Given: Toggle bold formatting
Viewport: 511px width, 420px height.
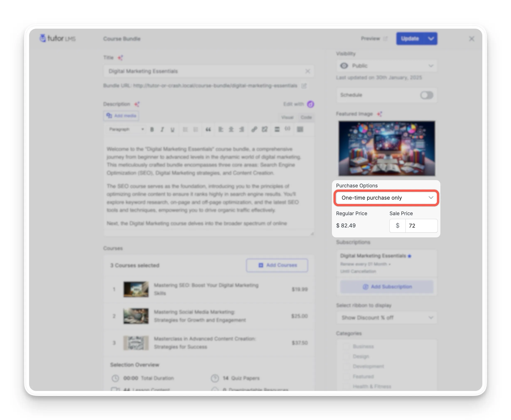Looking at the screenshot, I should [152, 129].
